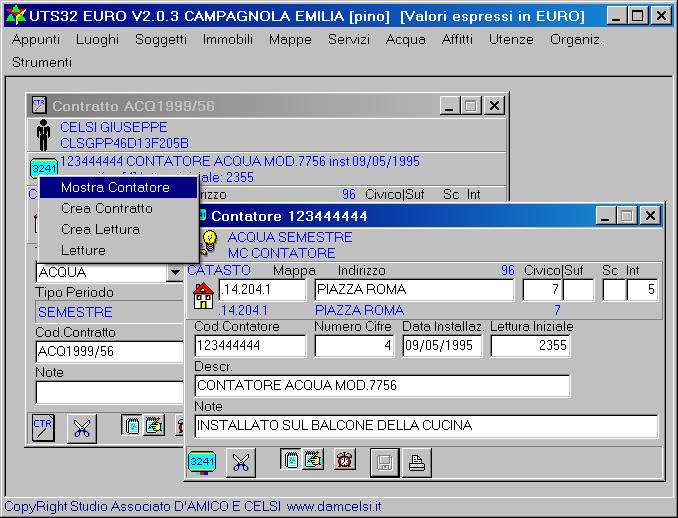The width and height of the screenshot is (678, 518).
Task: Click the scissors icon in Contatore window
Action: (240, 461)
